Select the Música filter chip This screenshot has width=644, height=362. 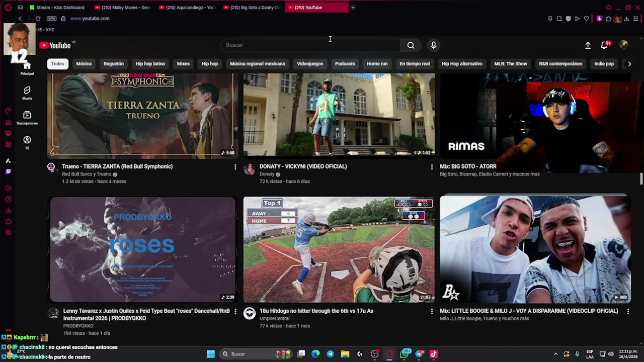point(84,64)
